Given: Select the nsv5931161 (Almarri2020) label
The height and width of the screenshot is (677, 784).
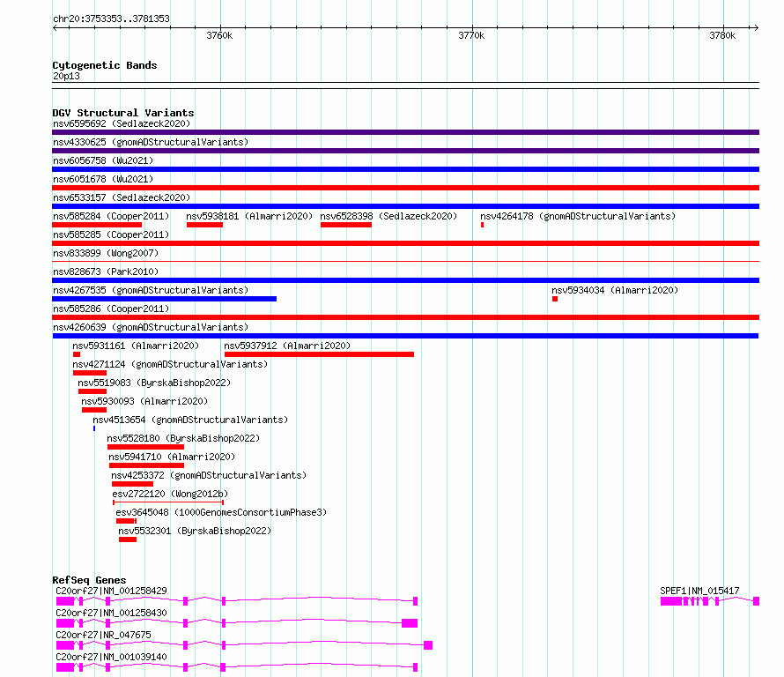Looking at the screenshot, I should pyautogui.click(x=136, y=346).
